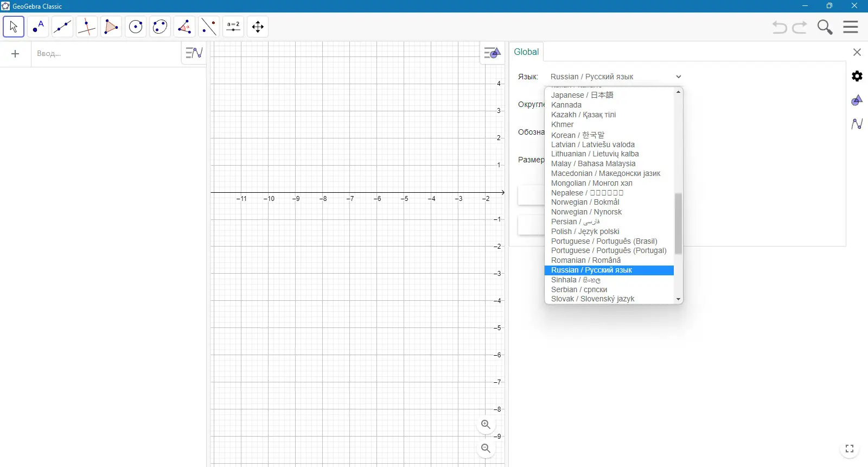The image size is (868, 467).
Task: Select the Move Graphics View tool
Action: [258, 27]
